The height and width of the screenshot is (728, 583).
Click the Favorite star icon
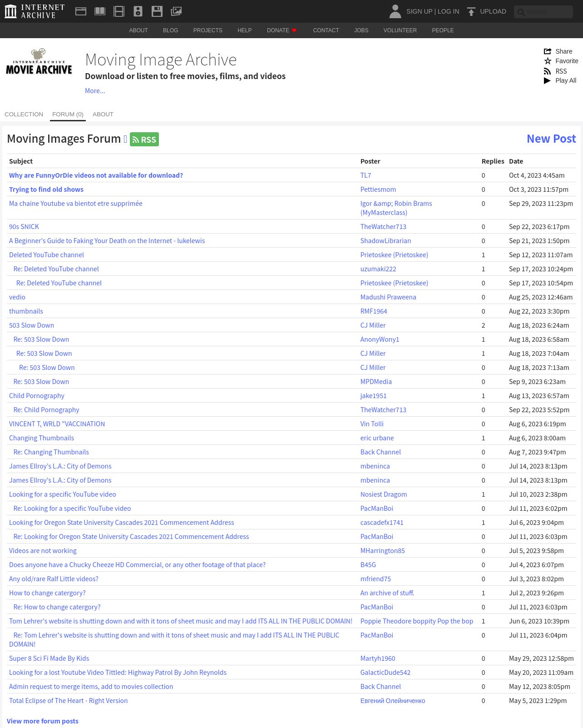coord(548,61)
